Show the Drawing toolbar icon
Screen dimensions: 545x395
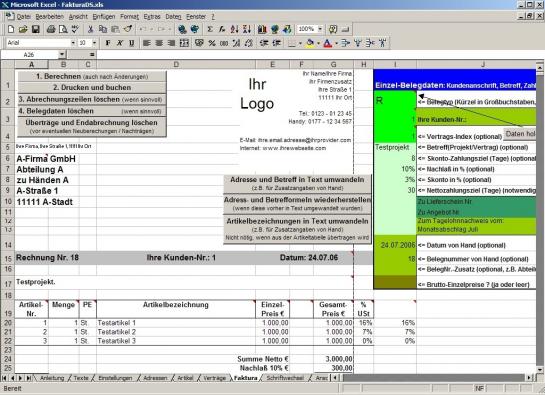(x=287, y=29)
